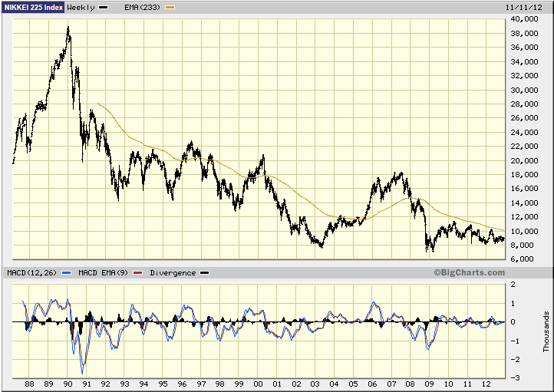Click the 30,000 price axis value
Screen dimensions: 554x392
[525, 90]
